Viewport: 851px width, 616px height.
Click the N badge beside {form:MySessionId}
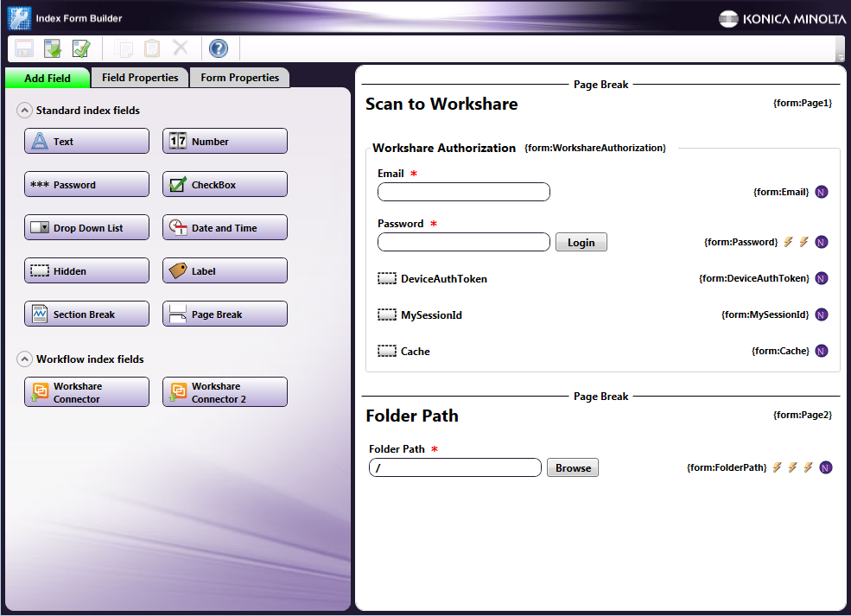pyautogui.click(x=822, y=314)
